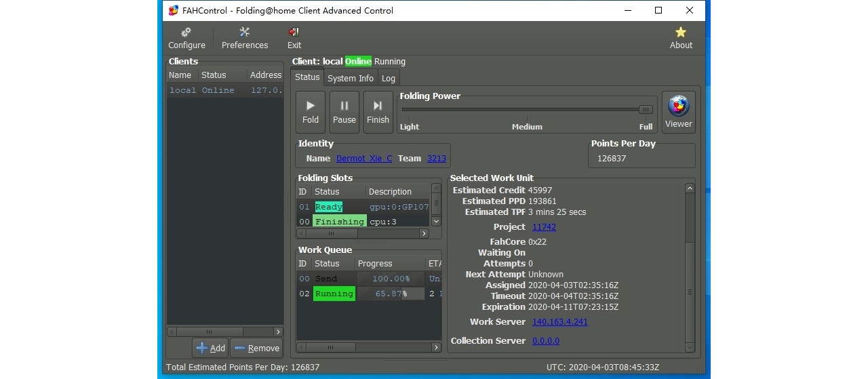Click the Expiration date value
The image size is (868, 379).
point(573,307)
